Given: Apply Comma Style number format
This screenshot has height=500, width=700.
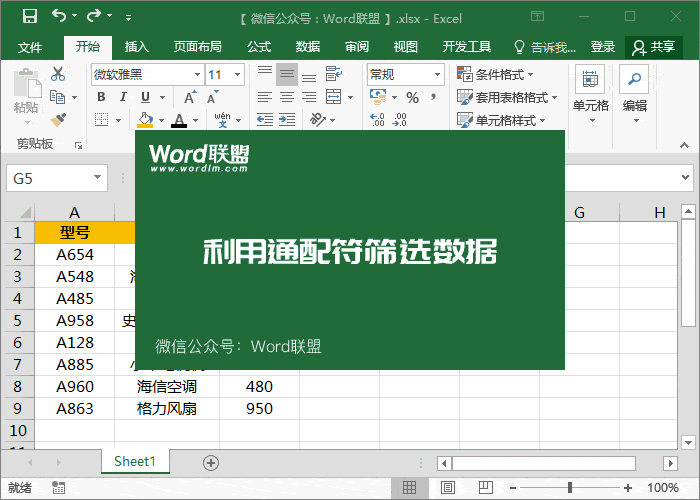Looking at the screenshot, I should tap(433, 97).
